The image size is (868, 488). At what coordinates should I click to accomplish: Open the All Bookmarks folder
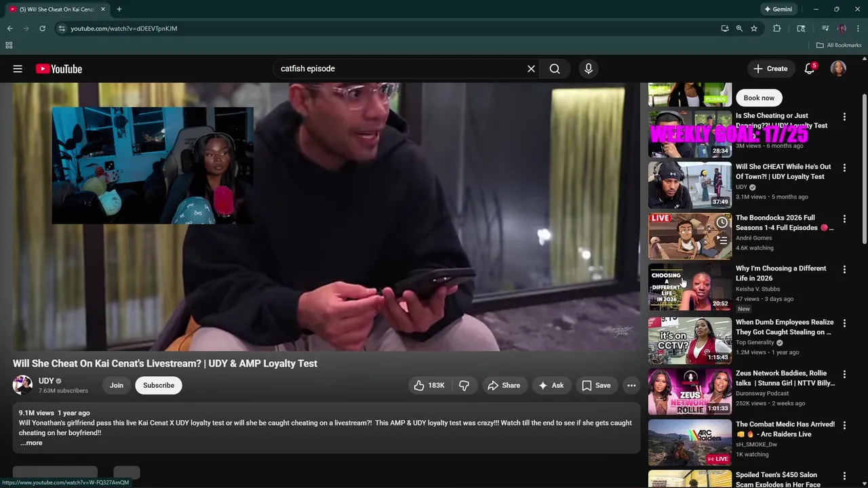pos(839,45)
